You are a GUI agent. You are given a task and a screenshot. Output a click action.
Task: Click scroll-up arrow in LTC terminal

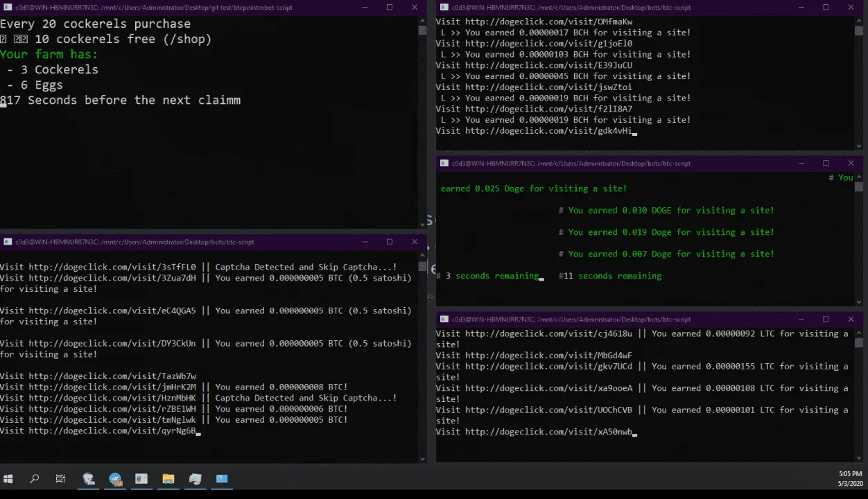[858, 333]
